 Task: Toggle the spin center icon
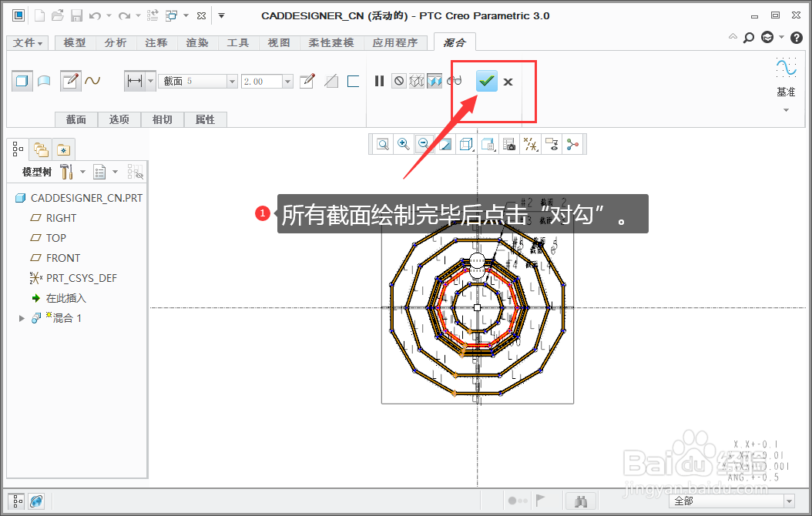tap(572, 144)
